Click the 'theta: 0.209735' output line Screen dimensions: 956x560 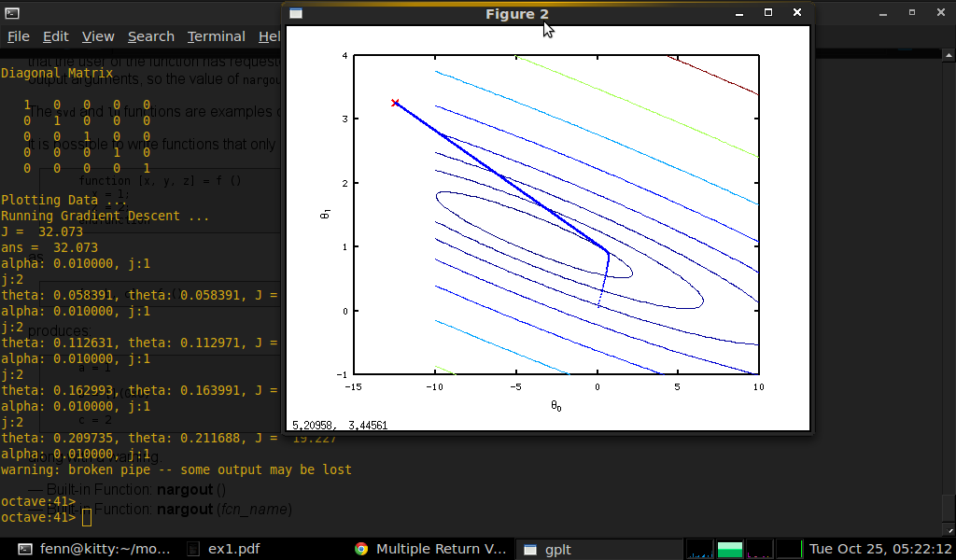pyautogui.click(x=168, y=438)
